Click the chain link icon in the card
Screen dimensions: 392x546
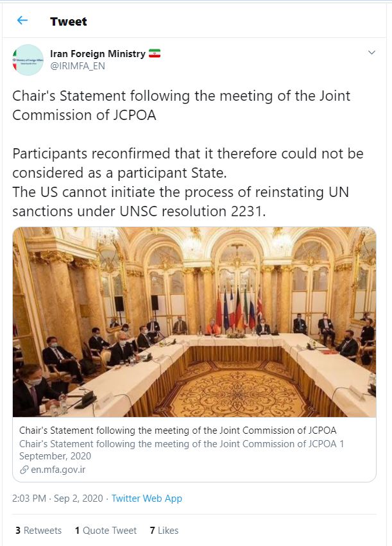[23, 470]
